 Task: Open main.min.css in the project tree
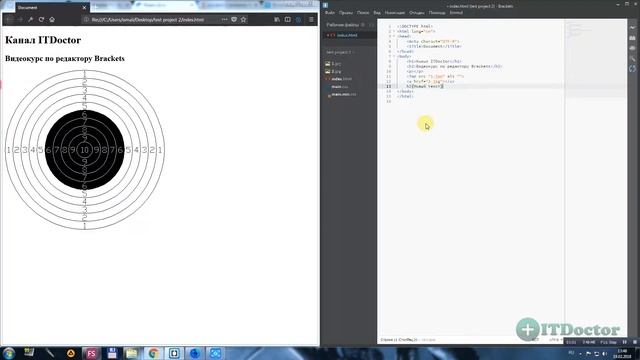pyautogui.click(x=344, y=94)
